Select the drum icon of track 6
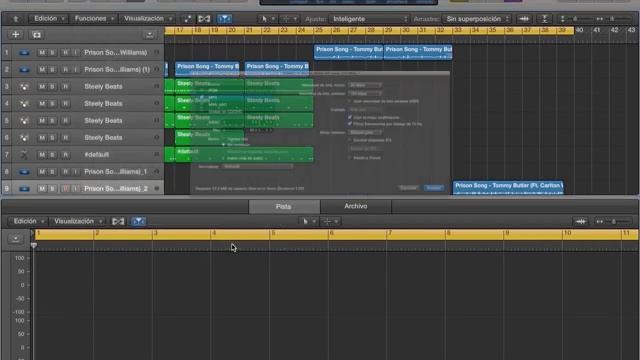The width and height of the screenshot is (640, 360). [x=24, y=138]
